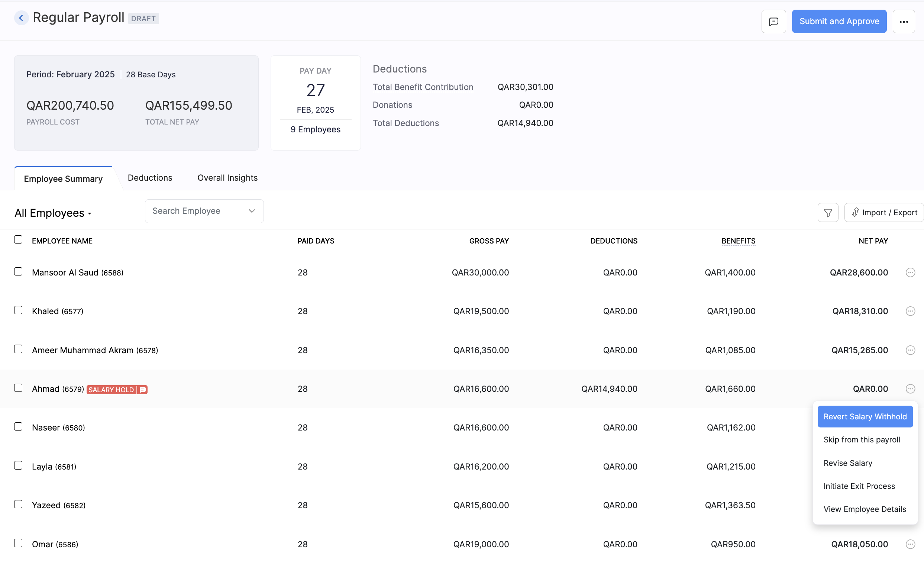Open the row actions menu for Mansoor Al Saud
Viewport: 924px width, 577px height.
tap(910, 272)
